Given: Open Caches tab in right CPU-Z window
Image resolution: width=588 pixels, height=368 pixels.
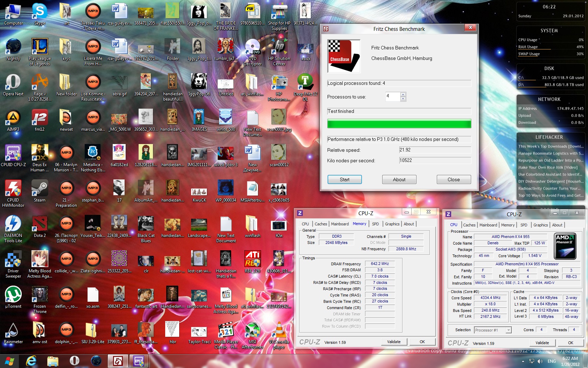Looking at the screenshot, I should click(469, 225).
